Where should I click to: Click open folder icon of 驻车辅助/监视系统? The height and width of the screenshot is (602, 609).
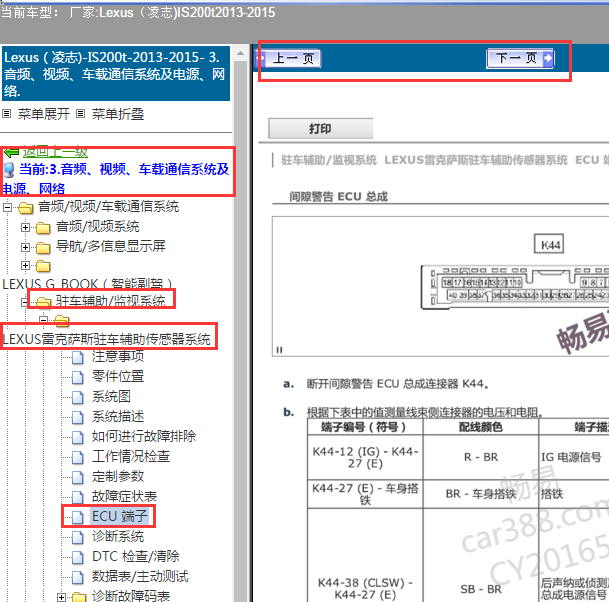pos(44,302)
